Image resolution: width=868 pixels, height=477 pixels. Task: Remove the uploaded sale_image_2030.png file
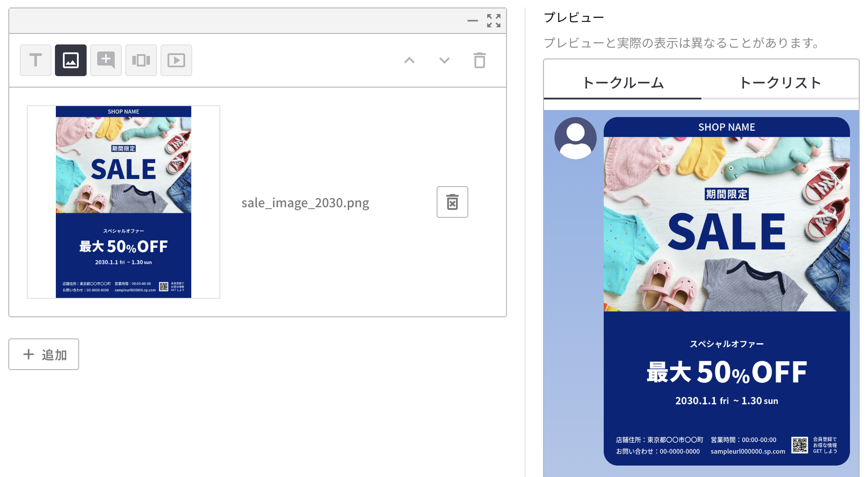pos(452,202)
